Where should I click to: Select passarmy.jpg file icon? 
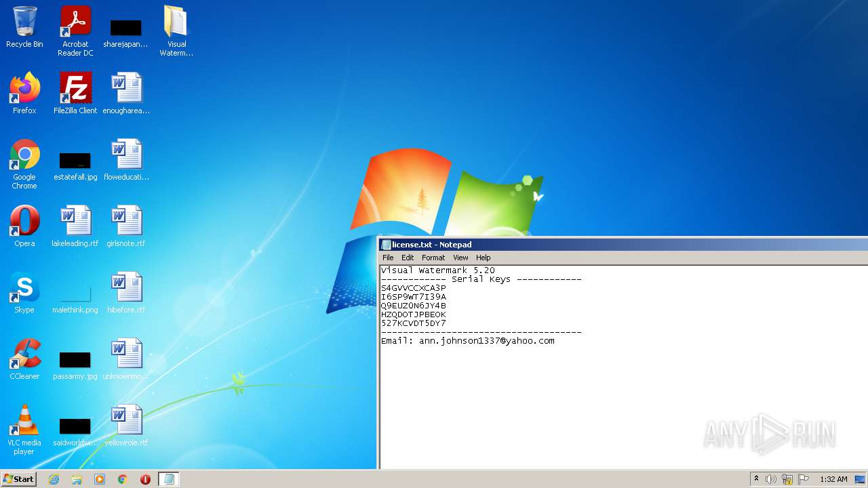point(75,365)
